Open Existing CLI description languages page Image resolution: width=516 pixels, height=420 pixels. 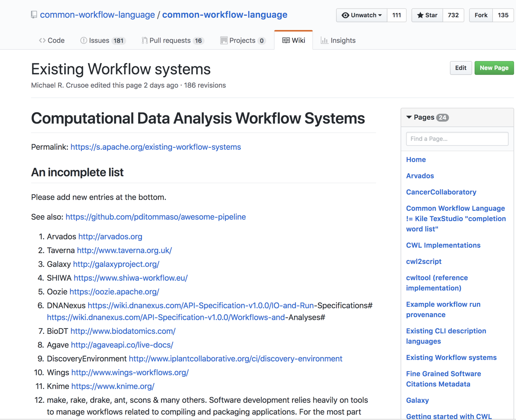(x=446, y=336)
